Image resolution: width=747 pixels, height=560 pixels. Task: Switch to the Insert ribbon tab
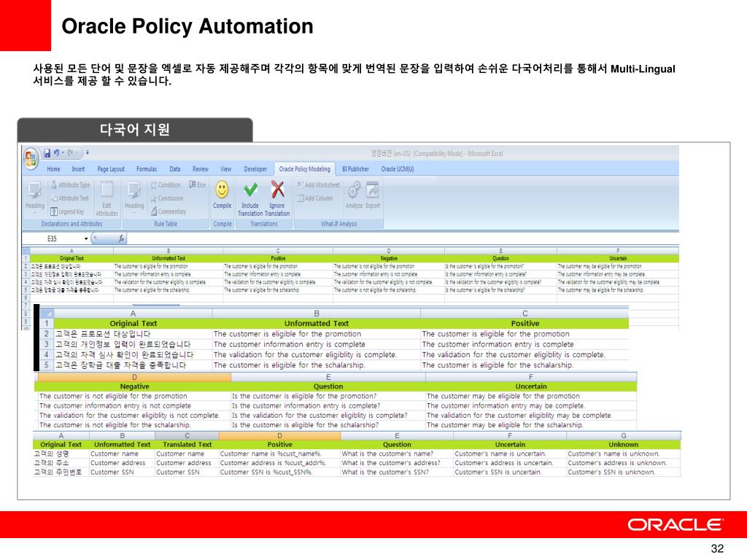(x=78, y=169)
